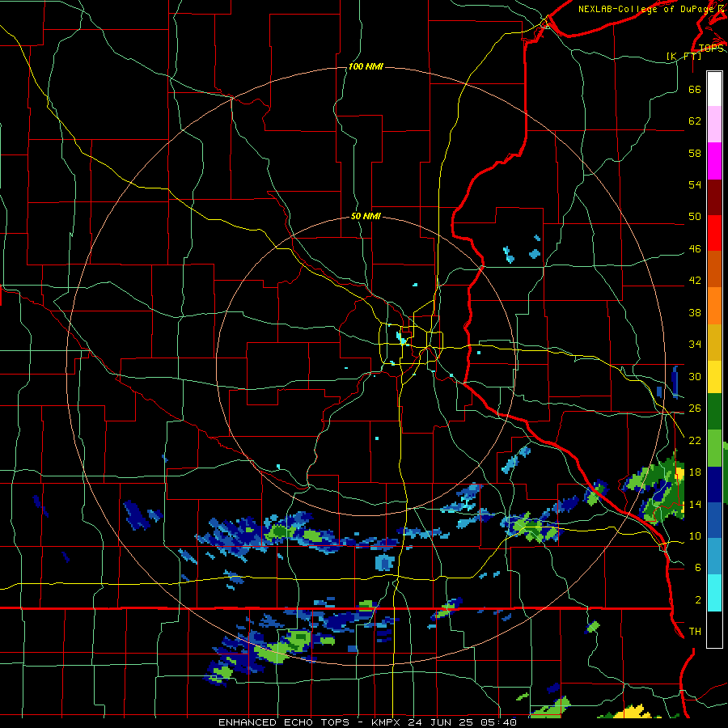Click the legend value "46"
The width and height of the screenshot is (728, 728).
tap(695, 249)
